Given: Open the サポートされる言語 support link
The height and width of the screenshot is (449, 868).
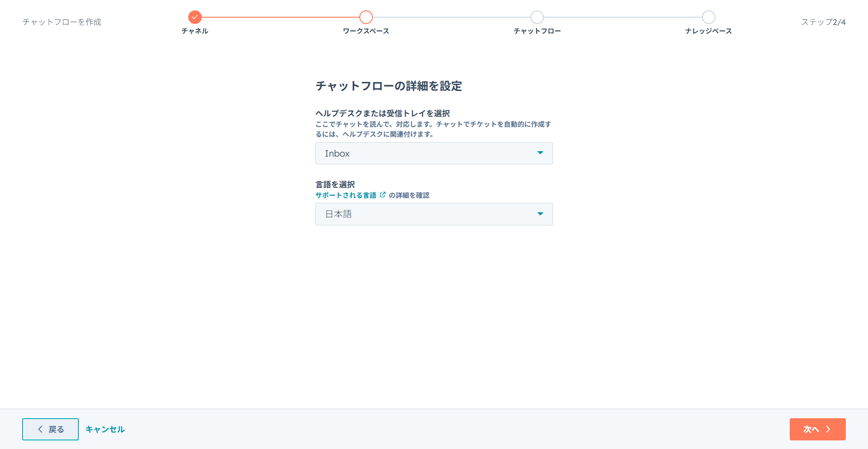Looking at the screenshot, I should pyautogui.click(x=346, y=195).
